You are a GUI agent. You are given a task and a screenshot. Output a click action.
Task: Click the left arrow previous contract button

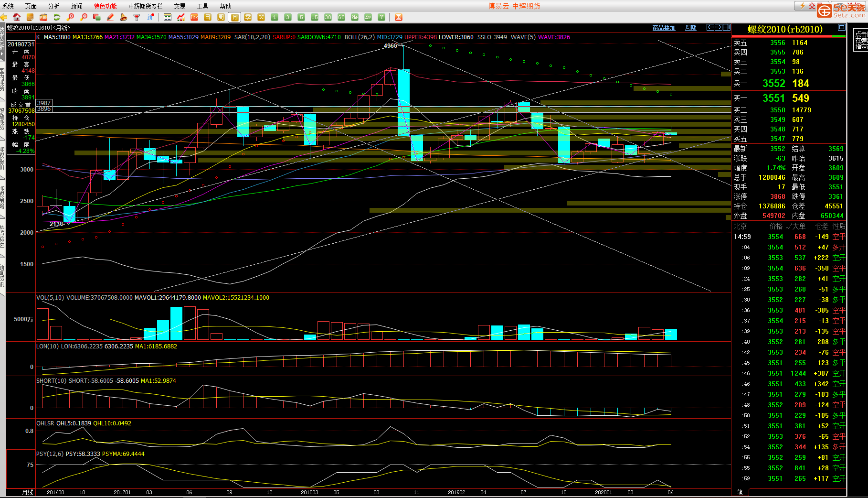click(710, 27)
